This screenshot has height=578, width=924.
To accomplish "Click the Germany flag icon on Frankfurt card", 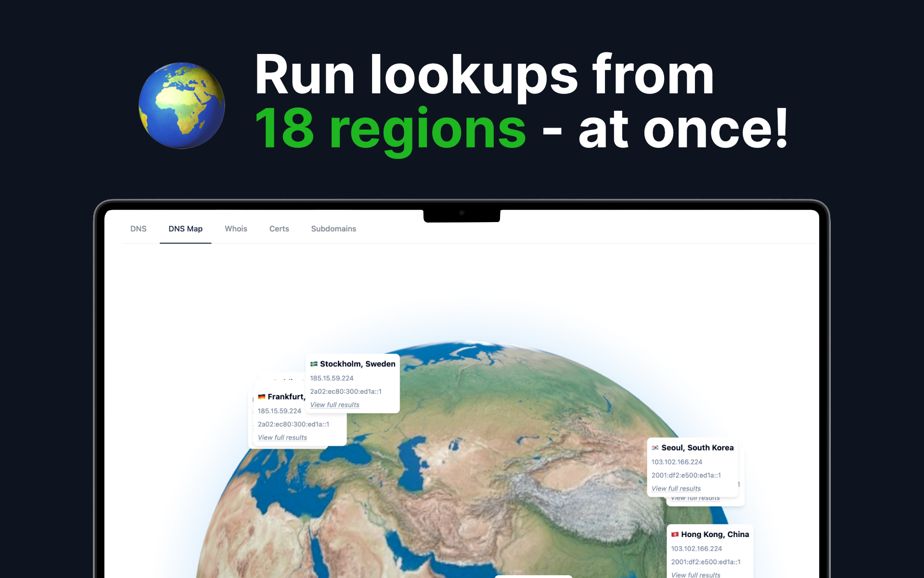I will coord(261,397).
